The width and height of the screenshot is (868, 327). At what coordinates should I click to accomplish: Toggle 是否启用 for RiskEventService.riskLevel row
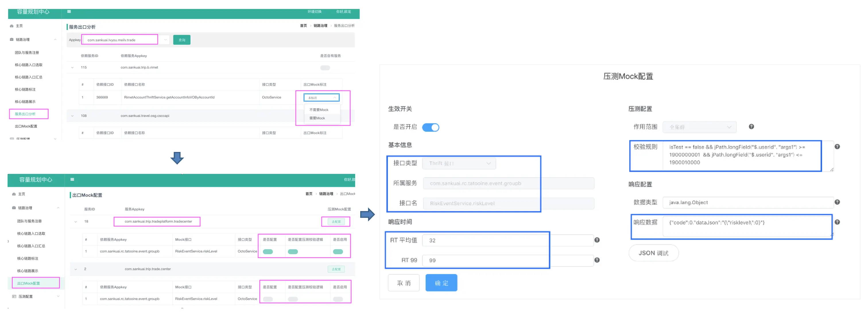pos(338,251)
